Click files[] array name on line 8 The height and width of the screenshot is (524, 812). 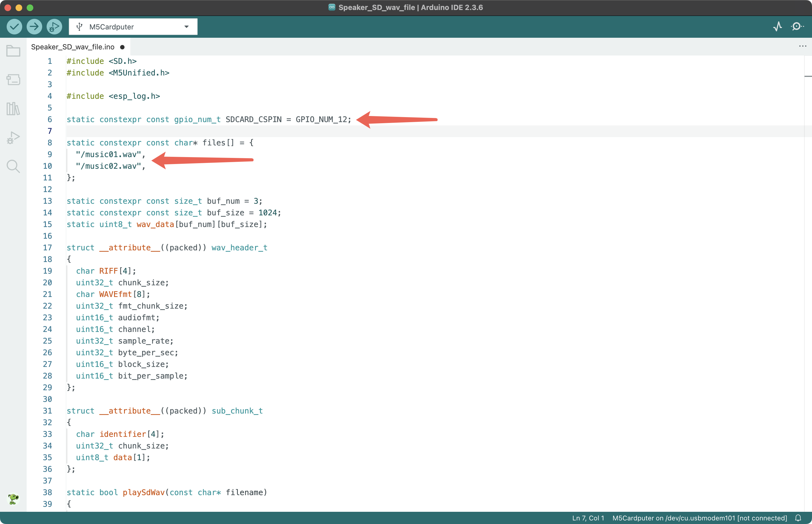[x=218, y=143]
